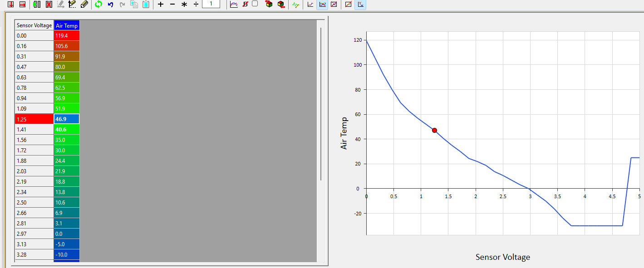The width and height of the screenshot is (644, 268).
Task: Click the red Sensor Voltage row 1.25
Action: coord(34,119)
